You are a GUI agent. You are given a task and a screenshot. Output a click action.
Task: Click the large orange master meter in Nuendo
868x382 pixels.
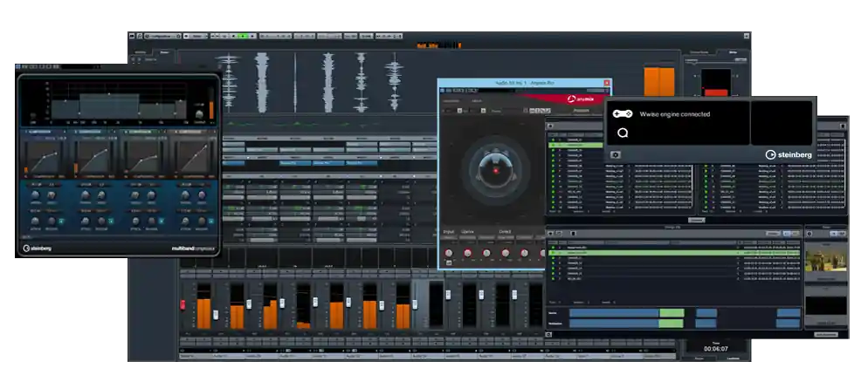(x=659, y=82)
